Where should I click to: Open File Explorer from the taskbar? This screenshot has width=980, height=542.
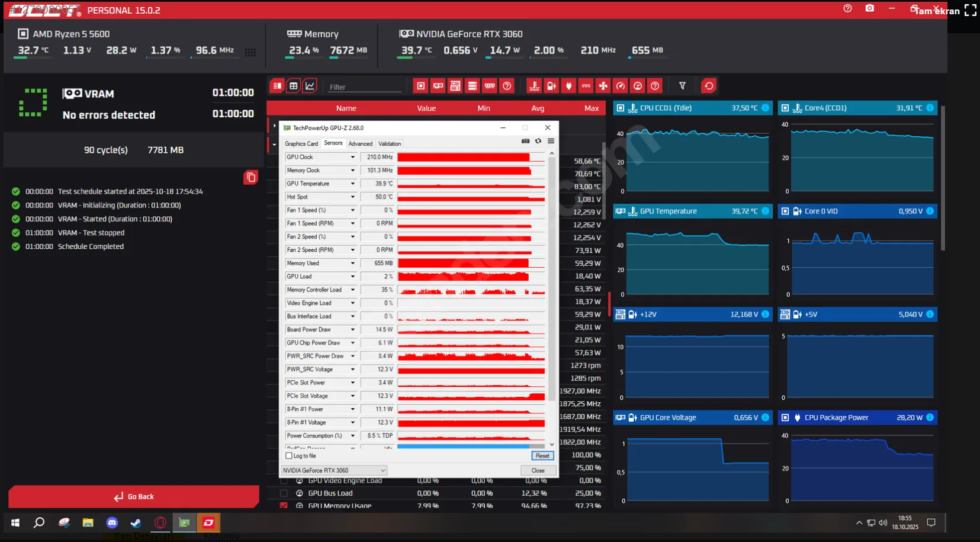[88, 522]
